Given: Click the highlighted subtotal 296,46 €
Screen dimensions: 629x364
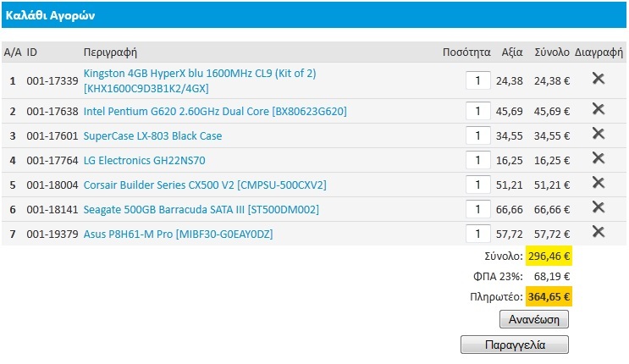Looking at the screenshot, I should 549,256.
